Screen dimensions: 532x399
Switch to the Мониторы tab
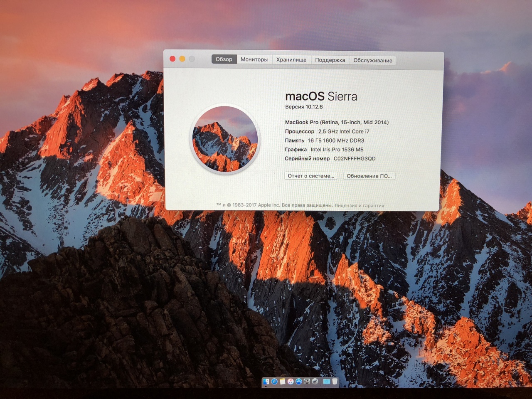[254, 60]
